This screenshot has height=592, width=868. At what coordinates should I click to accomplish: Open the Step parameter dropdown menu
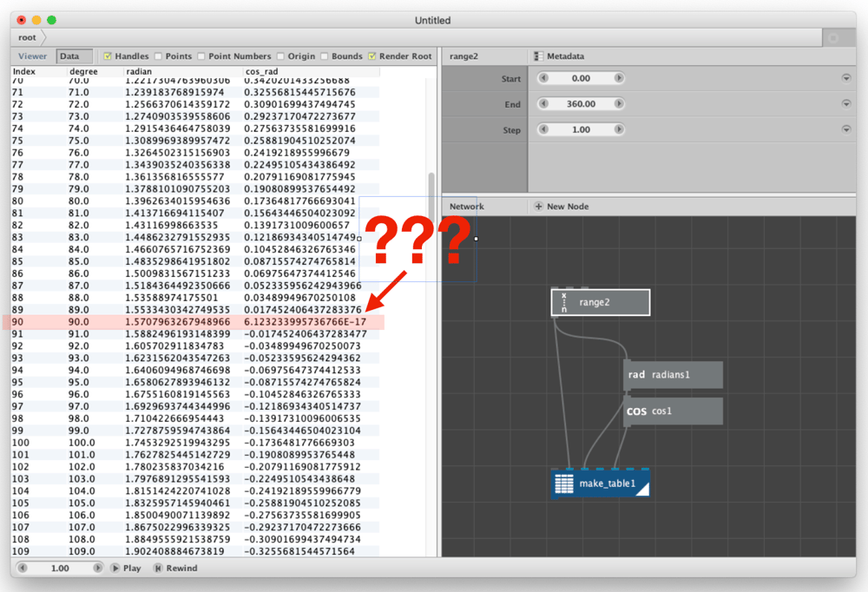coord(845,129)
